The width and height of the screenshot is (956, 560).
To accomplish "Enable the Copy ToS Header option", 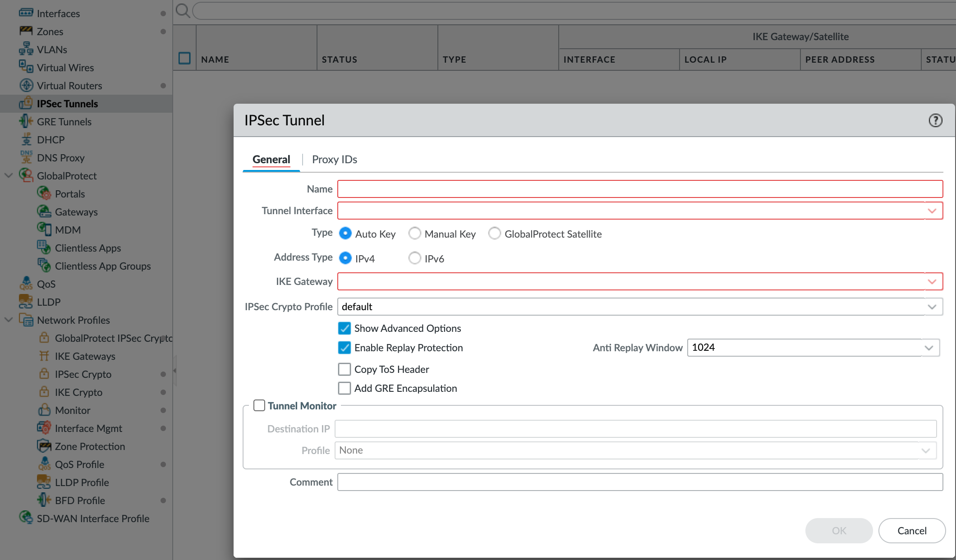I will [345, 369].
